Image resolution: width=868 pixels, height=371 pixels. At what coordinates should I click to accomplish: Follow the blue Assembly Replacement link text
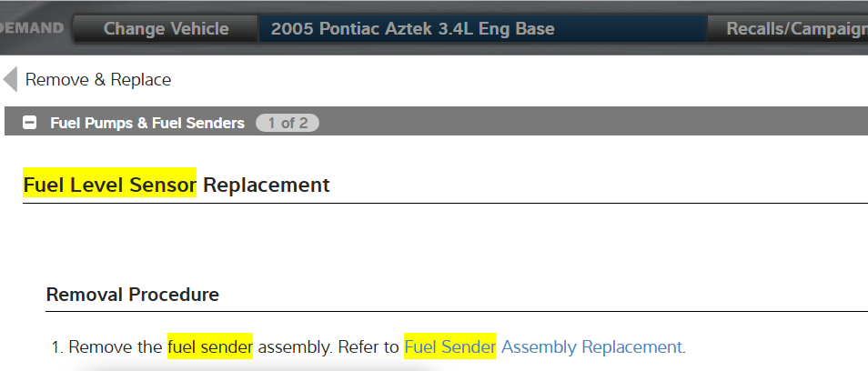(591, 346)
